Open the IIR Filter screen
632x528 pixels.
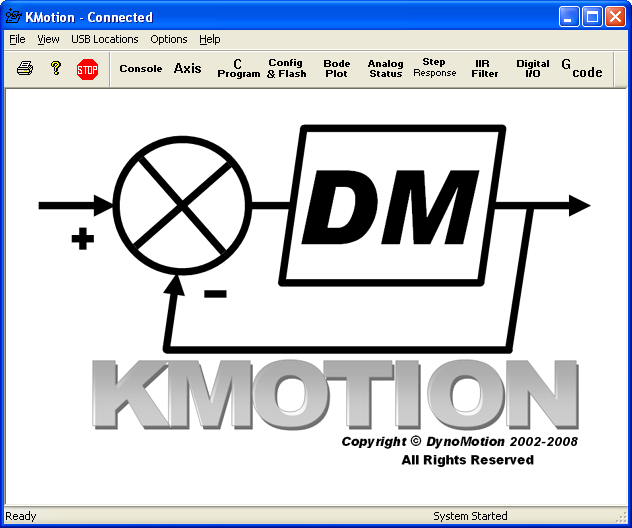tap(485, 69)
